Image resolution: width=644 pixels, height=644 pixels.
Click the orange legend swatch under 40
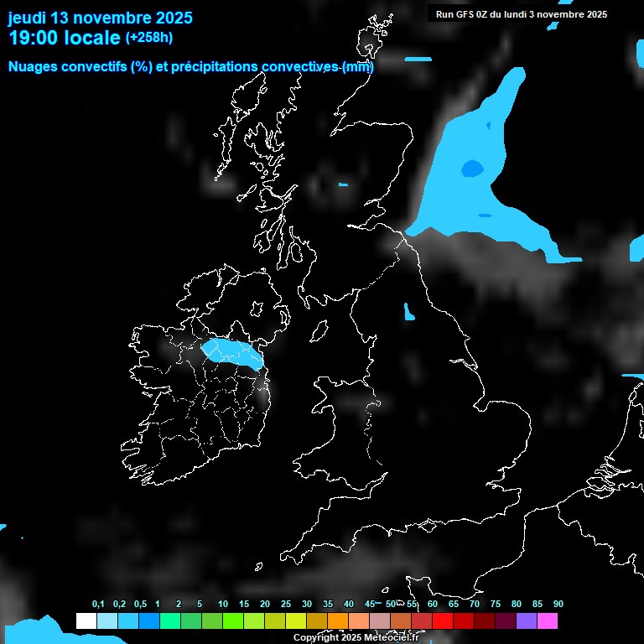click(338, 621)
